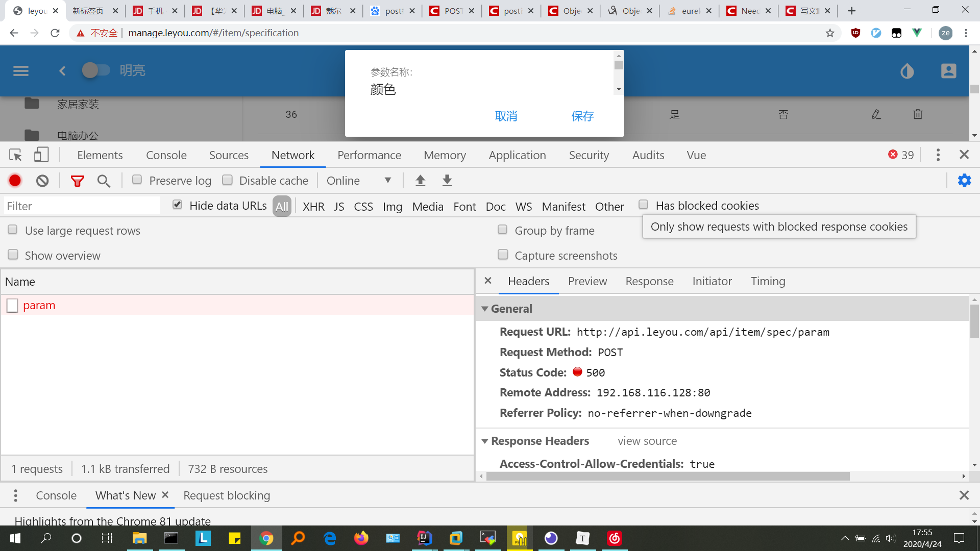Check the Disable cache option
980x551 pixels.
(x=227, y=180)
